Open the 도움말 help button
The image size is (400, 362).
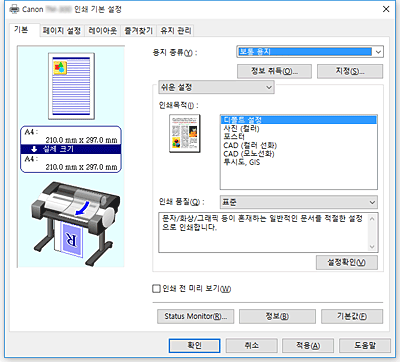(x=365, y=346)
